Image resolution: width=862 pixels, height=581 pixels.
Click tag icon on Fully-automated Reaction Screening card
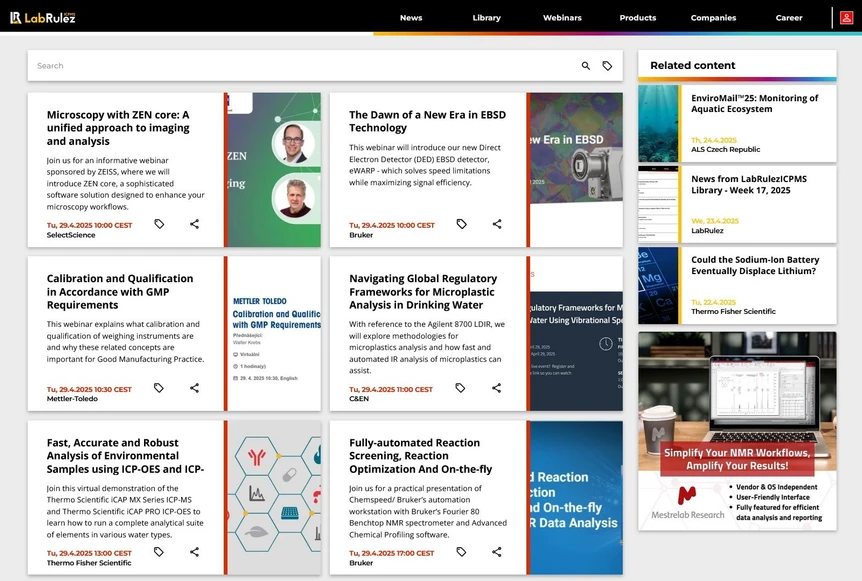coord(461,552)
